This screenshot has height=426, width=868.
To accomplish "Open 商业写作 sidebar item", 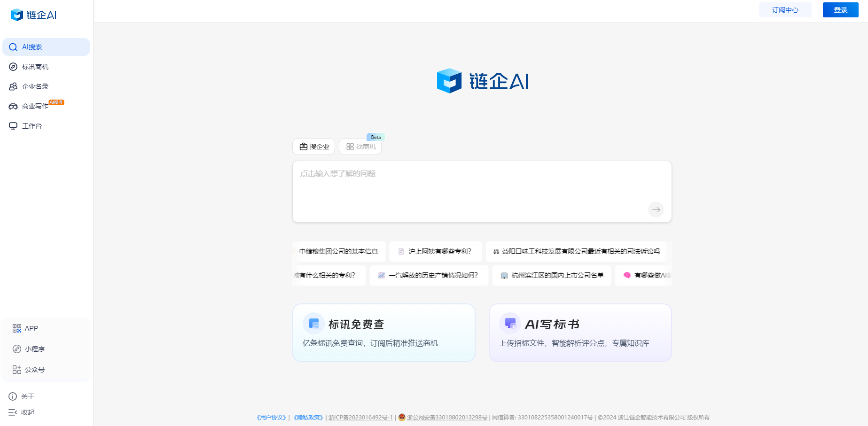I will point(46,106).
